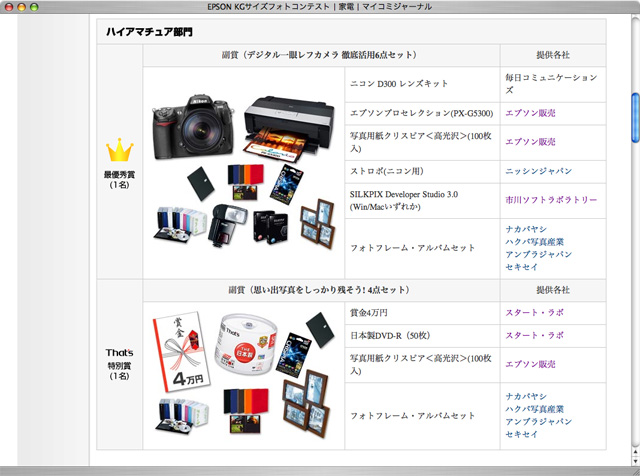Open エプソン販売 link in the PX-G5300 row
This screenshot has width=640, height=476.
530,113
